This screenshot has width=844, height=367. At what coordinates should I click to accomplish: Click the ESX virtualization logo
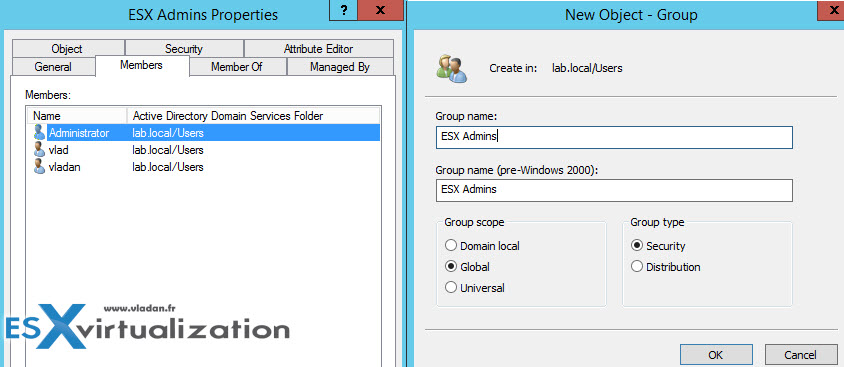[x=147, y=326]
